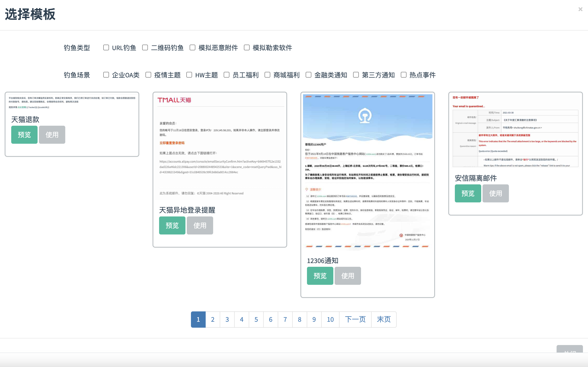The height and width of the screenshot is (367, 588).
Task: Tick the 疫情主题 scene checkbox
Action: point(148,75)
